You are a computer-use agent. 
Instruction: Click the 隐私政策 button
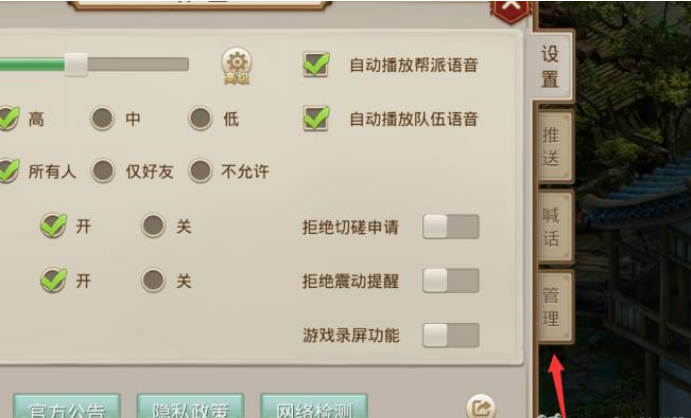pos(190,407)
